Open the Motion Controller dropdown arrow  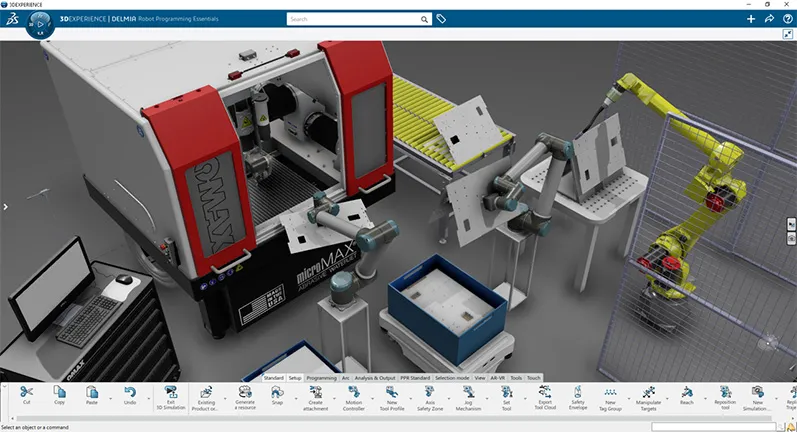click(373, 398)
